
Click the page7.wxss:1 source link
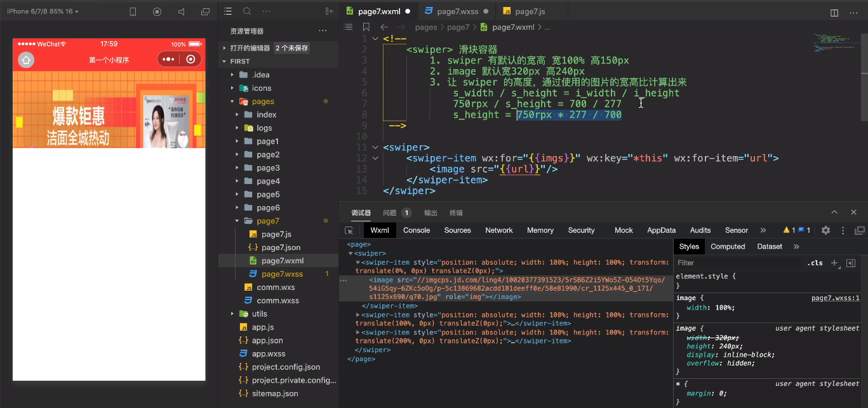pos(835,298)
